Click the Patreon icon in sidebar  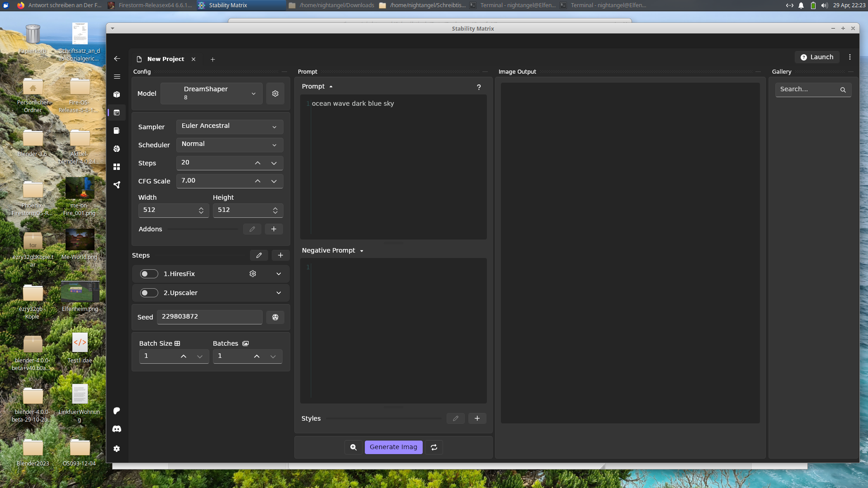(117, 411)
